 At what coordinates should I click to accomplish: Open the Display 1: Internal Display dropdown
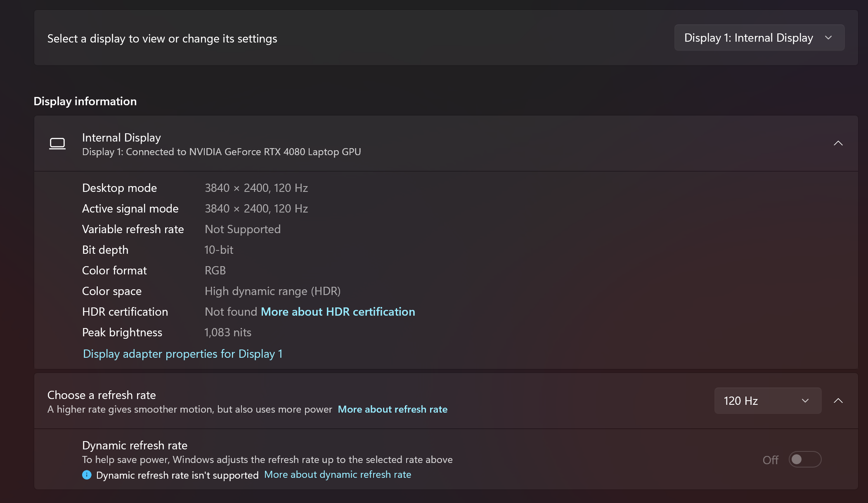tap(759, 38)
